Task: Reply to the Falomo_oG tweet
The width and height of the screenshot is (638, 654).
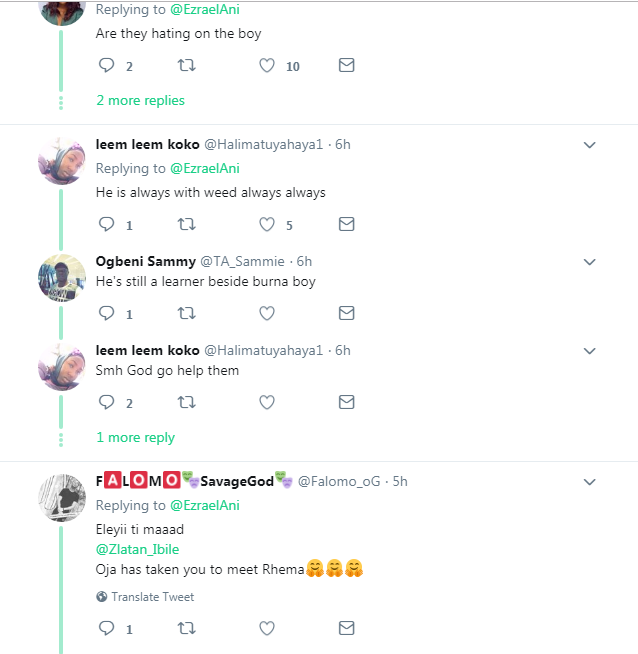Action: coord(107,629)
